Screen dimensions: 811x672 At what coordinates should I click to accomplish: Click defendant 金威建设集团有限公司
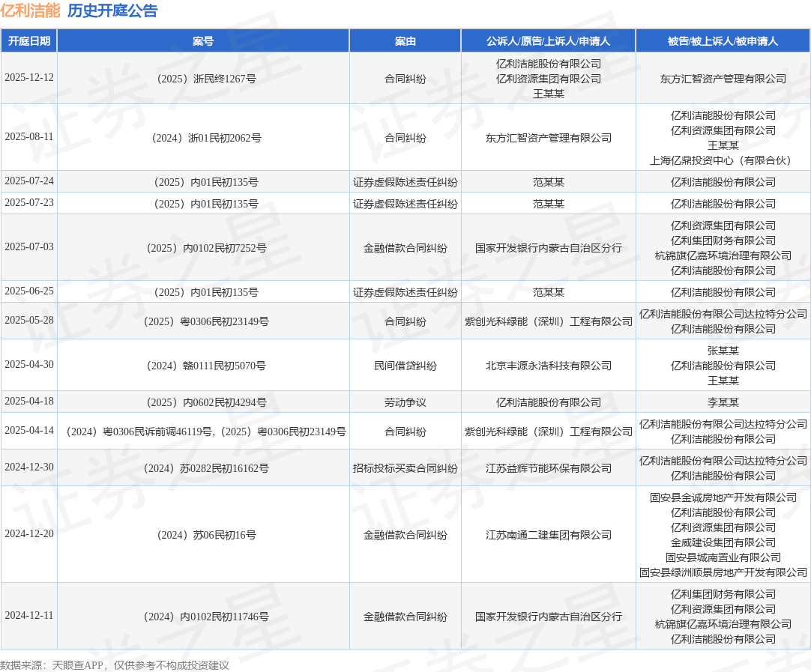723,542
